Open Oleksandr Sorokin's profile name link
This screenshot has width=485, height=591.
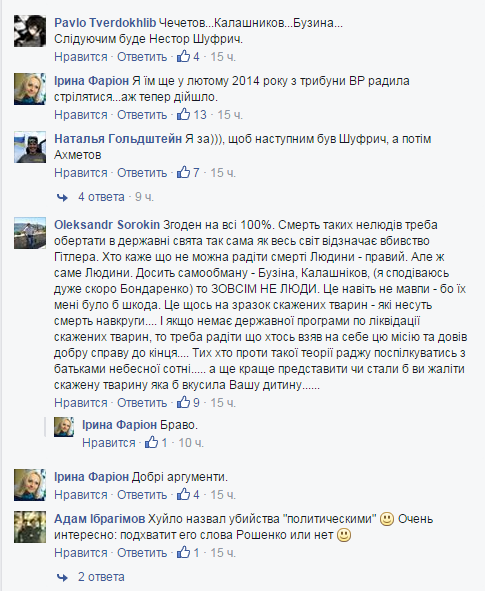107,225
